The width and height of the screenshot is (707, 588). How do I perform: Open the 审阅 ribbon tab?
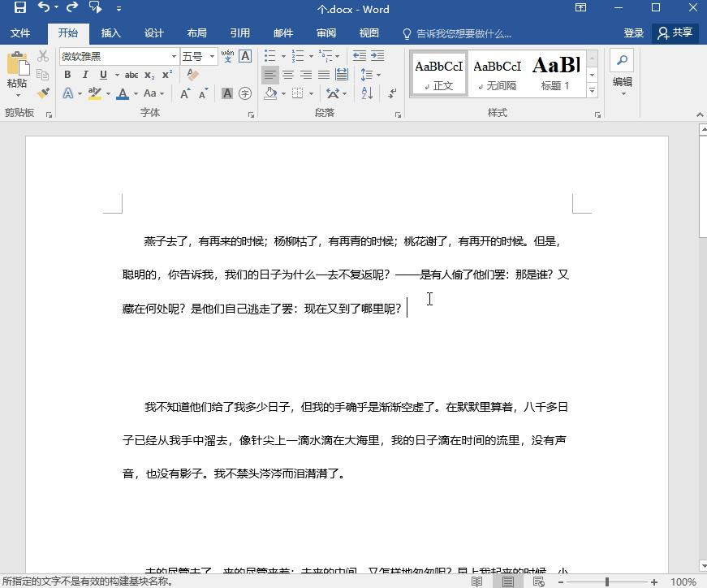coord(325,33)
